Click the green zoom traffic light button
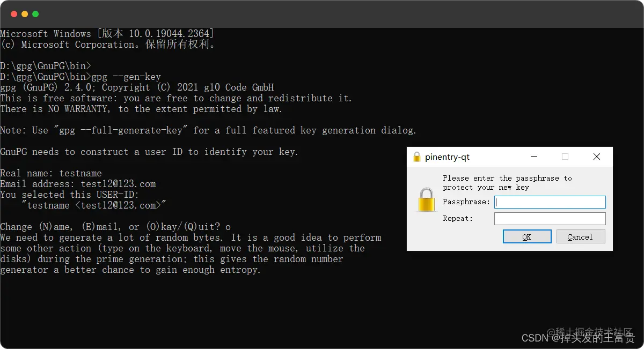This screenshot has width=644, height=349. click(35, 14)
